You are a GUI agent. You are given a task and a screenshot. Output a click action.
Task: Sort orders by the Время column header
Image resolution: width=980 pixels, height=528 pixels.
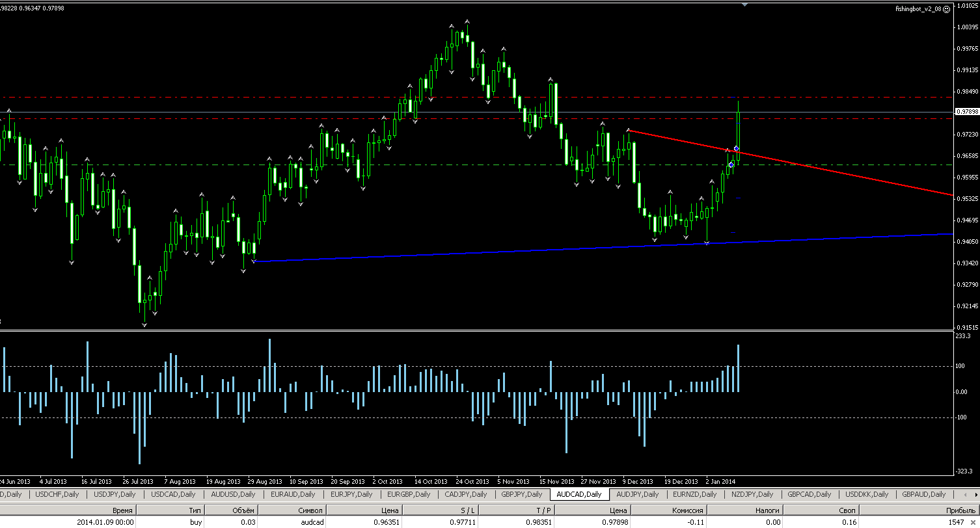pos(68,511)
